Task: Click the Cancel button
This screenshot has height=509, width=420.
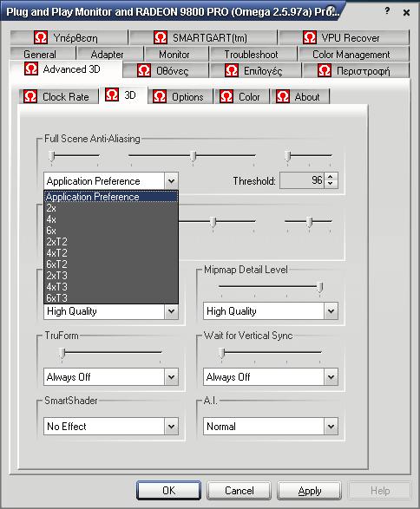Action: point(240,490)
